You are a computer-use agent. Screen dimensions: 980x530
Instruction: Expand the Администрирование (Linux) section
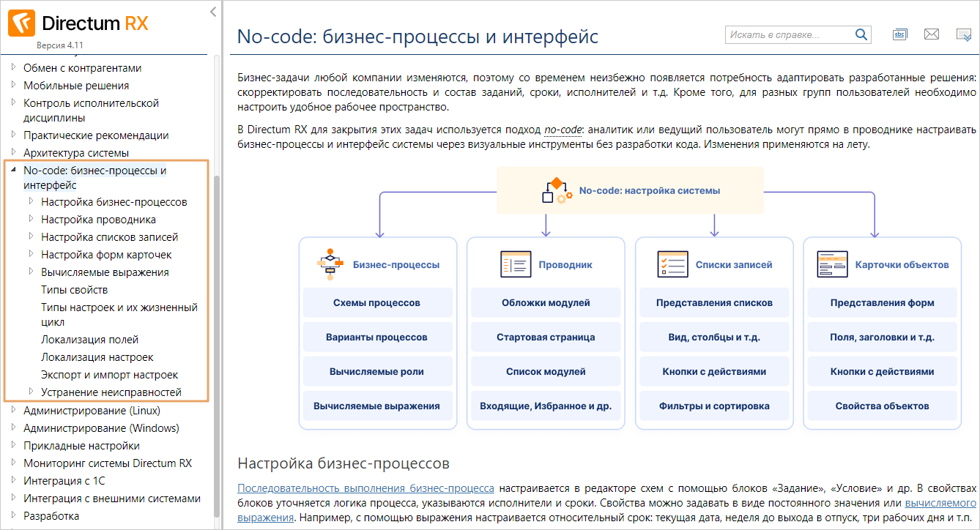(x=13, y=410)
